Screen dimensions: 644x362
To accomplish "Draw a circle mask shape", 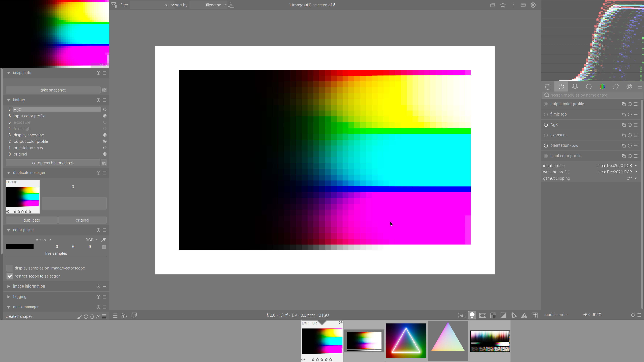I will pyautogui.click(x=86, y=317).
